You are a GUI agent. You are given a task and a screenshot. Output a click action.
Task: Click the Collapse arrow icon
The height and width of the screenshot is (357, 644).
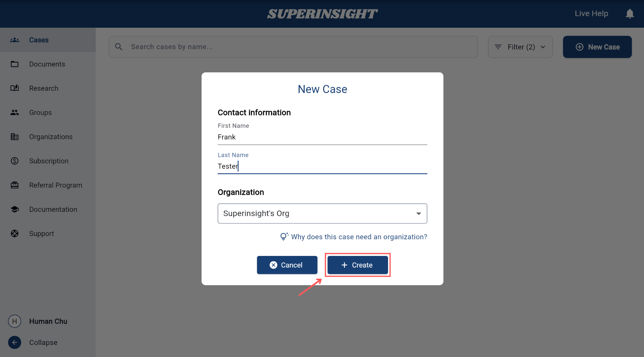14,343
